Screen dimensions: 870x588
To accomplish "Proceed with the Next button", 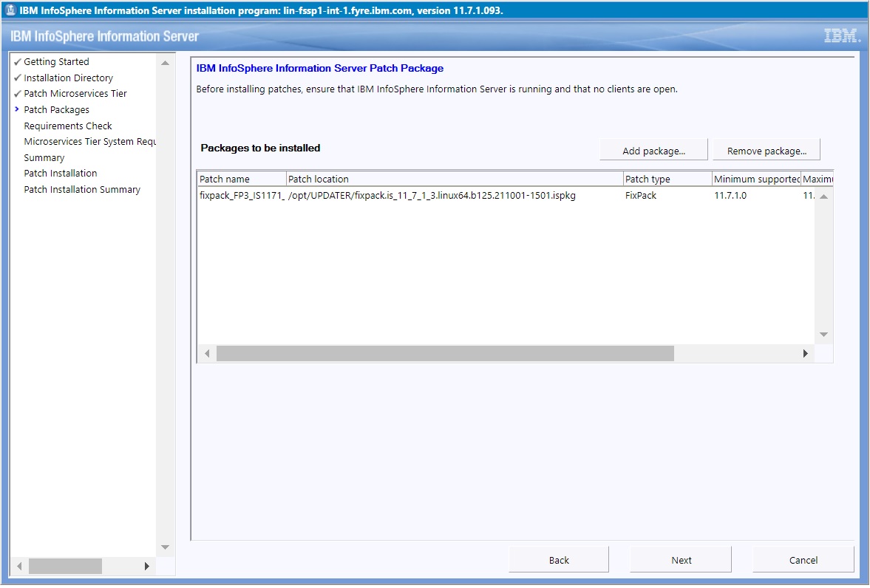I will pyautogui.click(x=681, y=560).
